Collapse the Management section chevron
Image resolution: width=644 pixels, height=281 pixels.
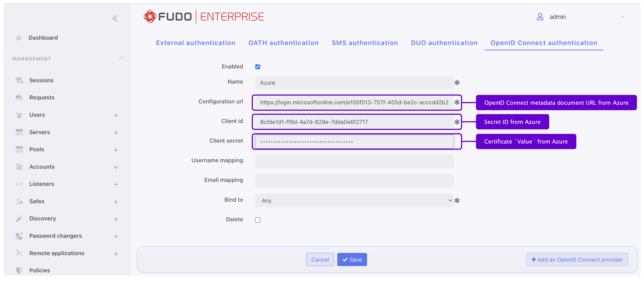pos(122,58)
